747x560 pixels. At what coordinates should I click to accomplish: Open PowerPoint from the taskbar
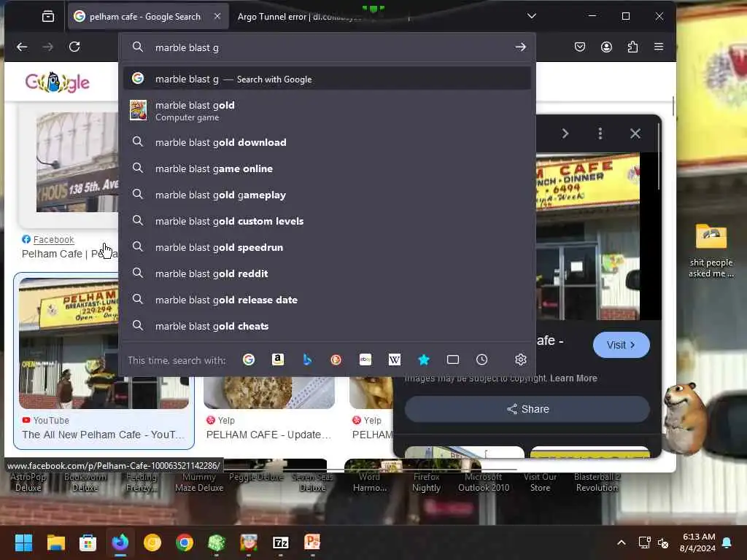312,542
